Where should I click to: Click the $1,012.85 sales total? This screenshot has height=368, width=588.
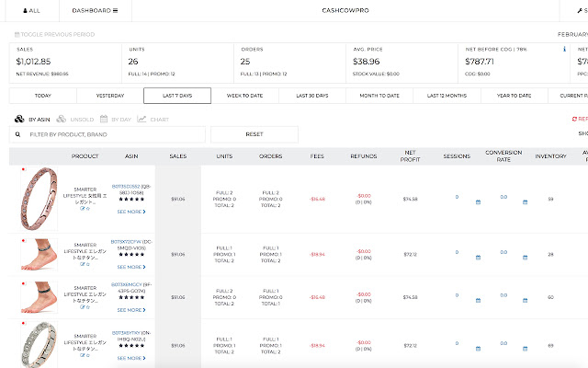tap(33, 62)
